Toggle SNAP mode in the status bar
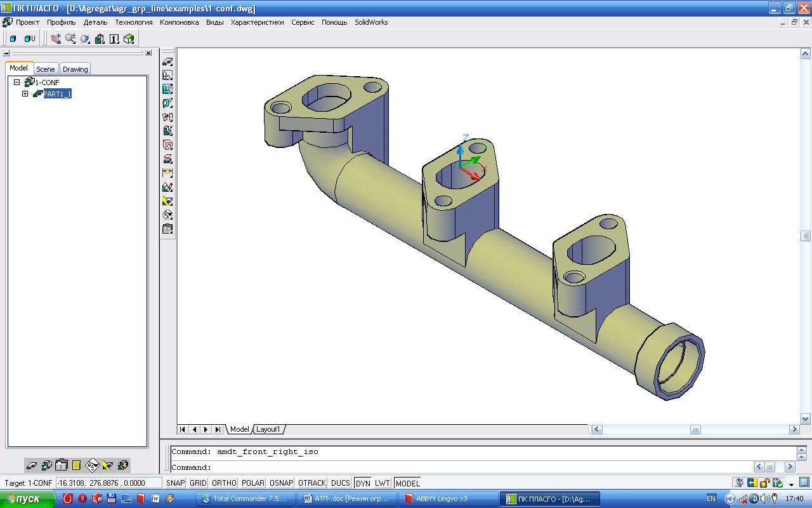Image resolution: width=812 pixels, height=508 pixels. pos(175,483)
